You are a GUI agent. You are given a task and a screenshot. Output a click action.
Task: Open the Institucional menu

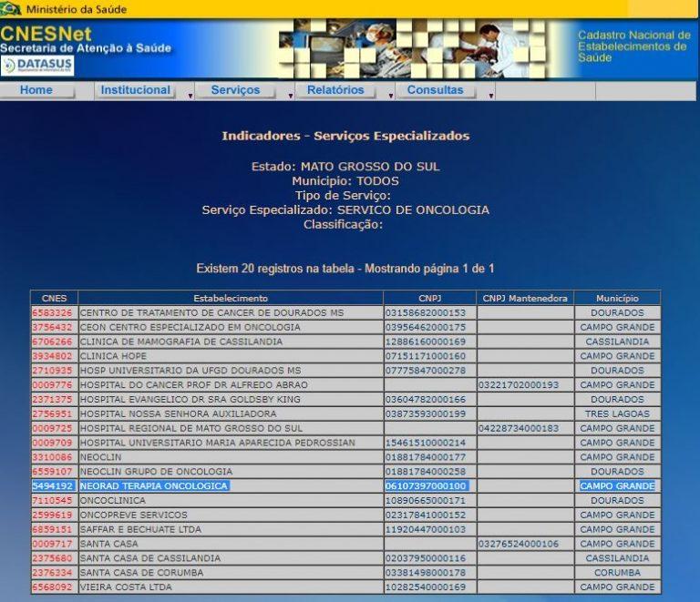pos(135,90)
